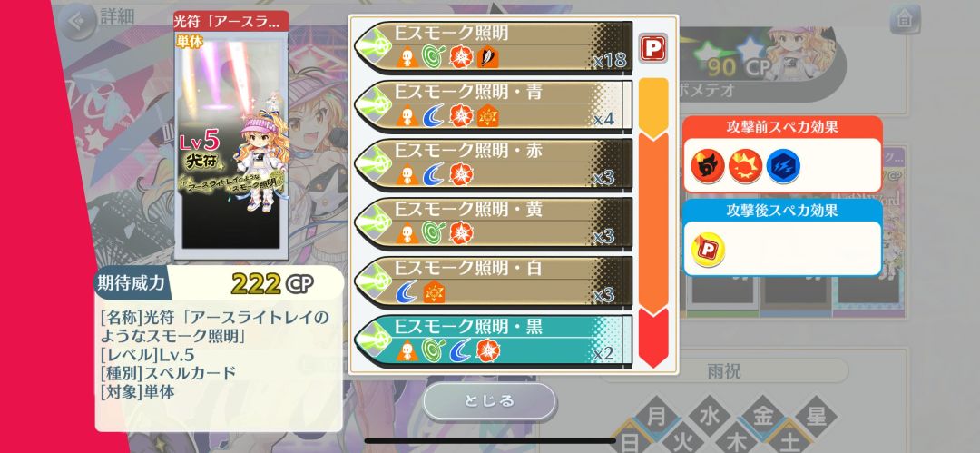The image size is (980, 453).
Task: Tap the orange sun burst effect icon
Action: click(x=746, y=166)
